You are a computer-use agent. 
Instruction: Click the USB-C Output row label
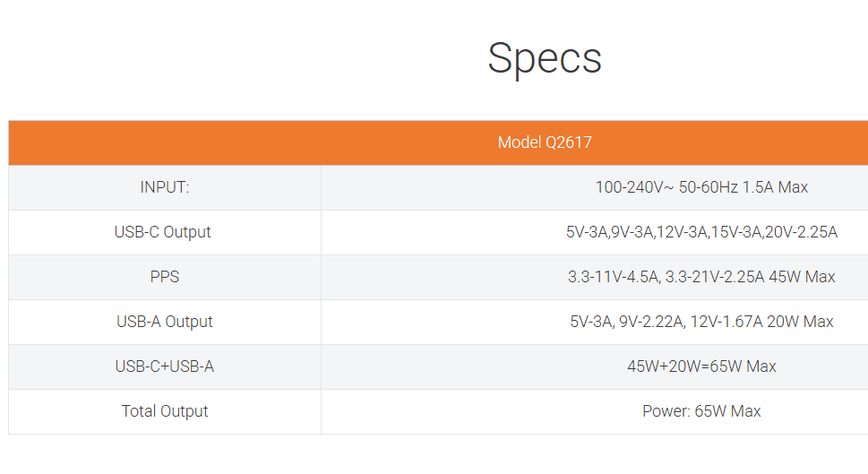tap(163, 232)
